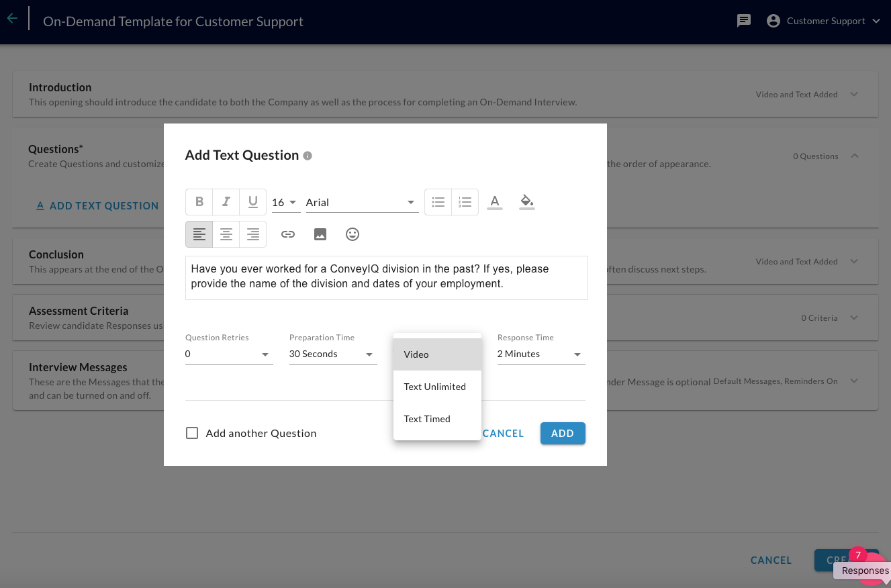Viewport: 891px width, 588px height.
Task: Center align the text
Action: click(226, 234)
